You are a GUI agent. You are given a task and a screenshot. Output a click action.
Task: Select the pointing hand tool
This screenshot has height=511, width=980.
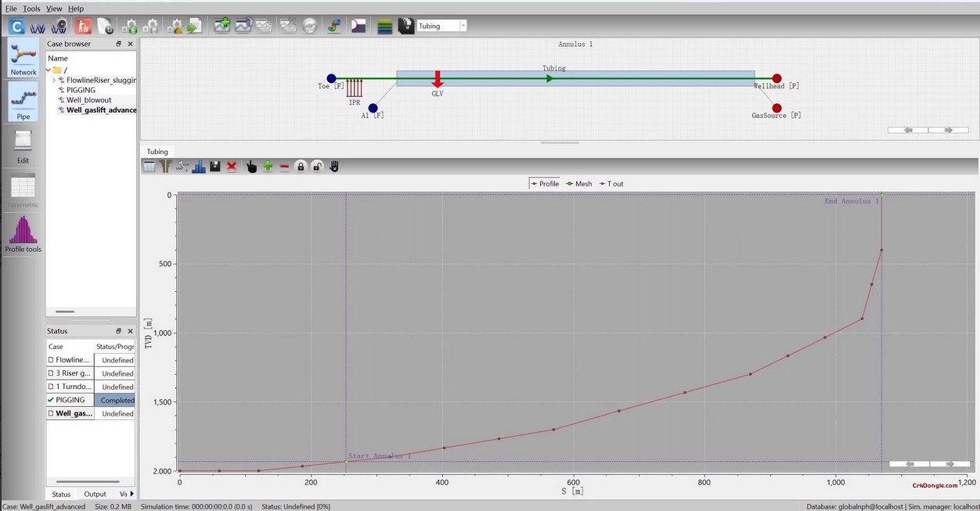point(251,166)
